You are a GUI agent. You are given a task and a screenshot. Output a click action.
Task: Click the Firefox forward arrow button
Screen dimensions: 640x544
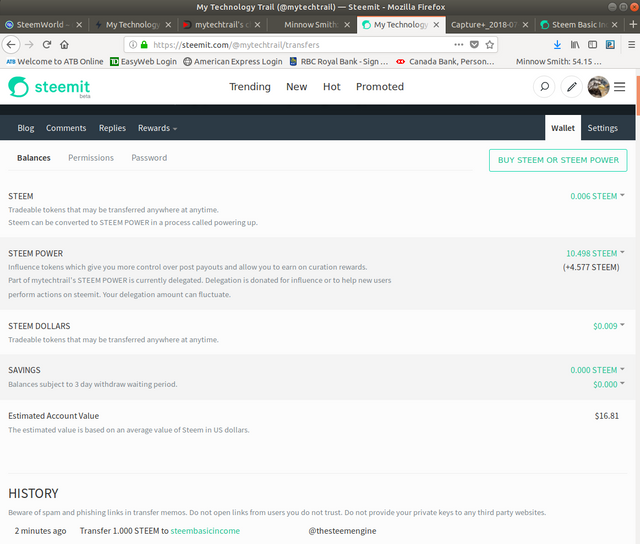coord(29,44)
